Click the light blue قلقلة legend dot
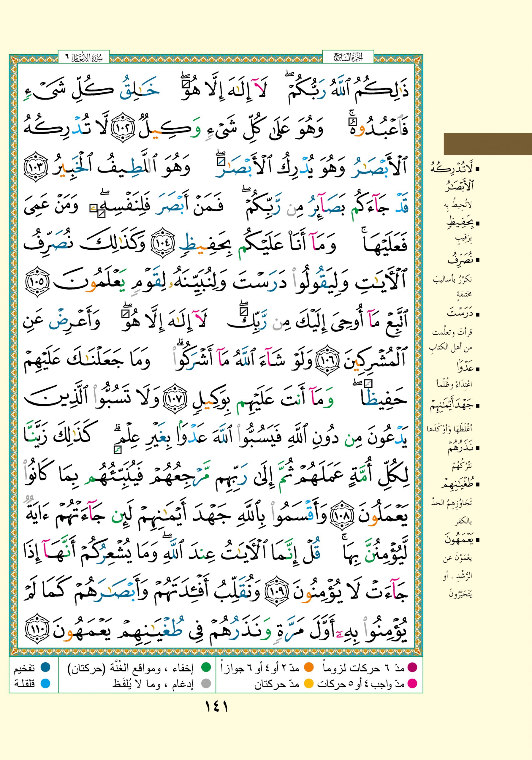The image size is (532, 760). (45, 683)
